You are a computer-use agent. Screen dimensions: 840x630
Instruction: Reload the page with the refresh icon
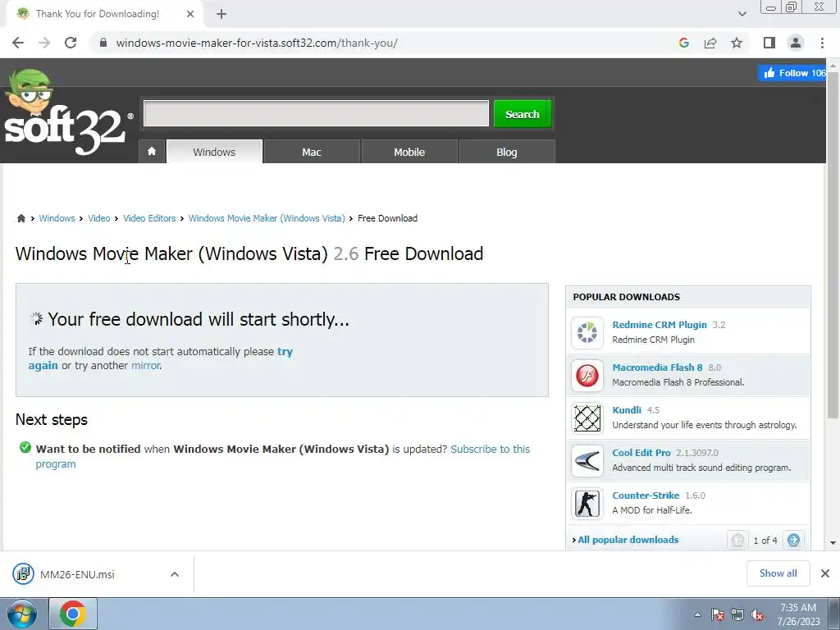[71, 43]
